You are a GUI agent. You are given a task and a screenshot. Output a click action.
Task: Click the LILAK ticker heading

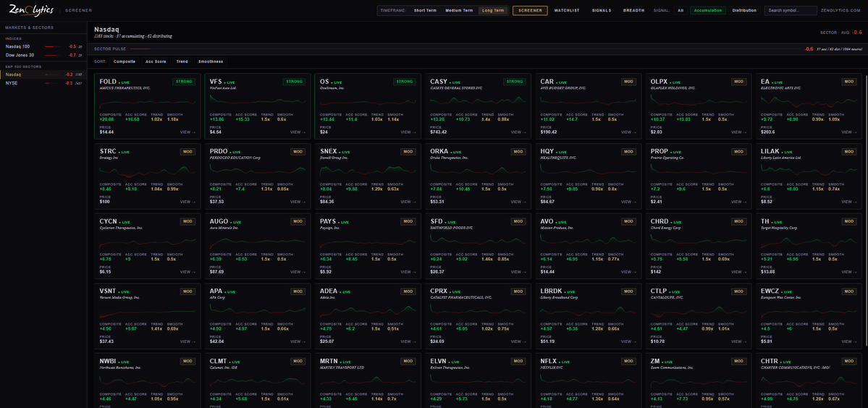770,151
